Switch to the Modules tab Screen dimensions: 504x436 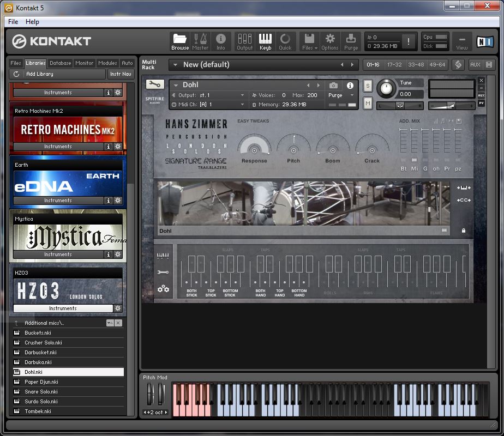(x=107, y=63)
